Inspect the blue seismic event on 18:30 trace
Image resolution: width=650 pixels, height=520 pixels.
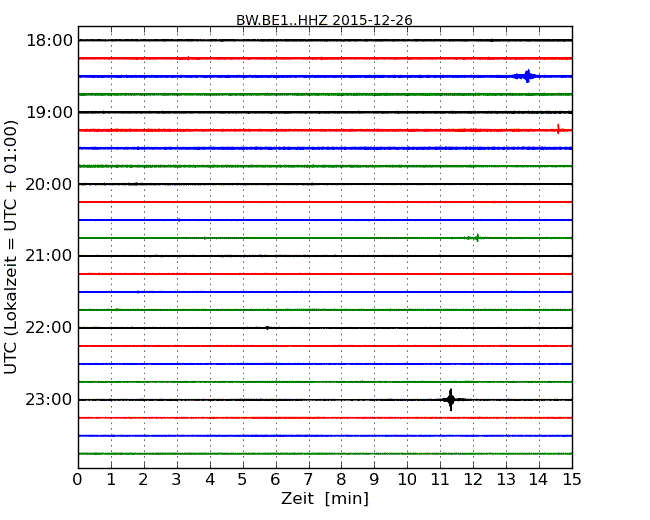pos(527,76)
